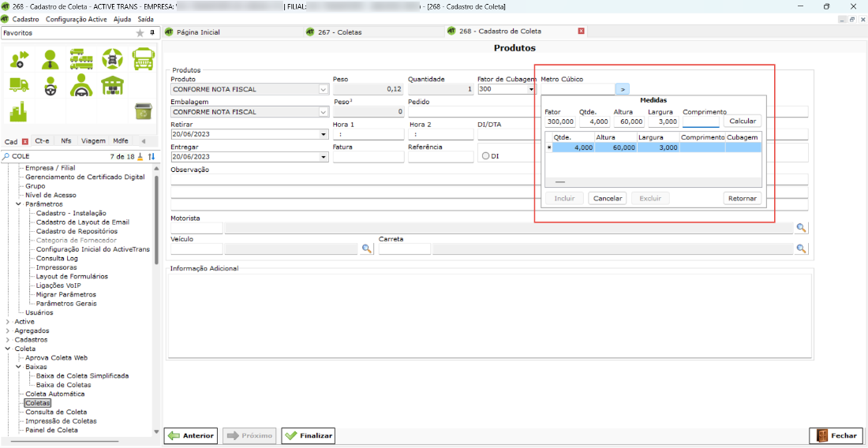Switch to the Mdfe tab
Viewport: 868px width, 448px height.
(x=121, y=140)
